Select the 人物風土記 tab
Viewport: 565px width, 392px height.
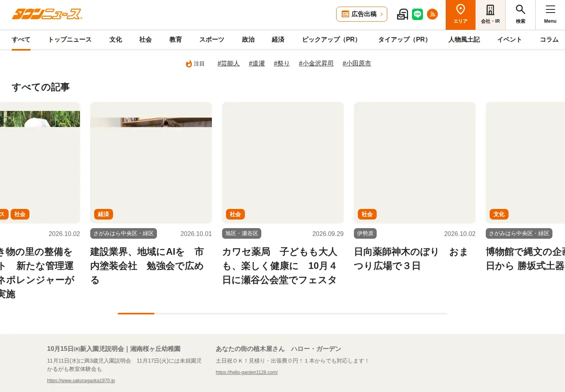click(x=464, y=40)
